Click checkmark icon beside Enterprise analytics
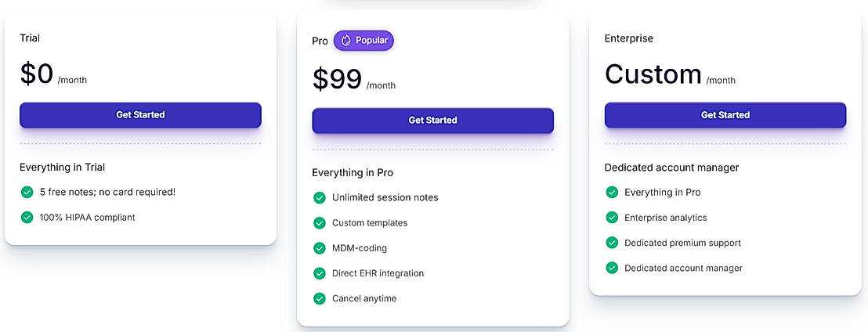Image resolution: width=868 pixels, height=332 pixels. [x=612, y=218]
